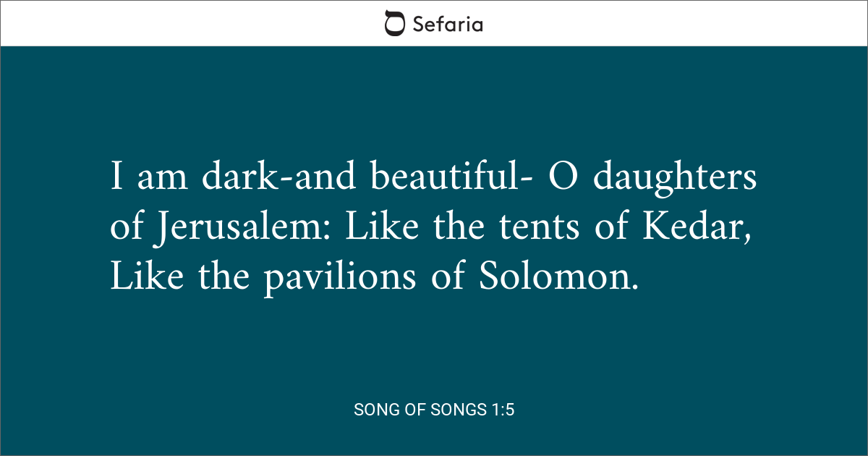Click the Sefaria logo icon
Image resolution: width=868 pixels, height=456 pixels.
point(394,23)
